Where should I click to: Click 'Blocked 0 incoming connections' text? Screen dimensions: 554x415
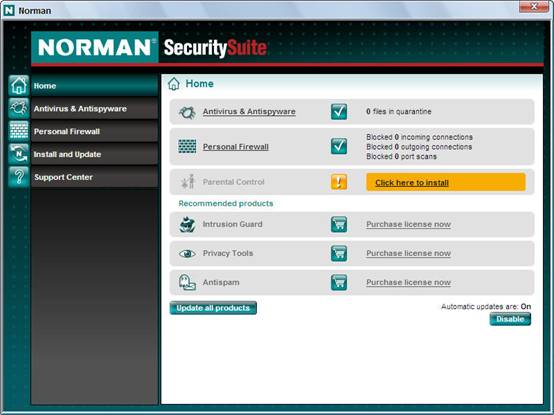pyautogui.click(x=419, y=137)
